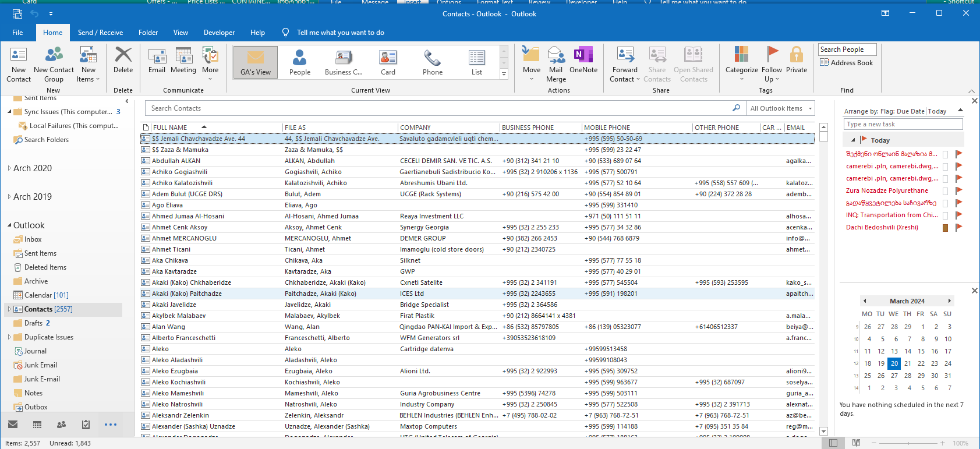Delete the selected contact
Screen dimensions: 980x449
[123, 61]
